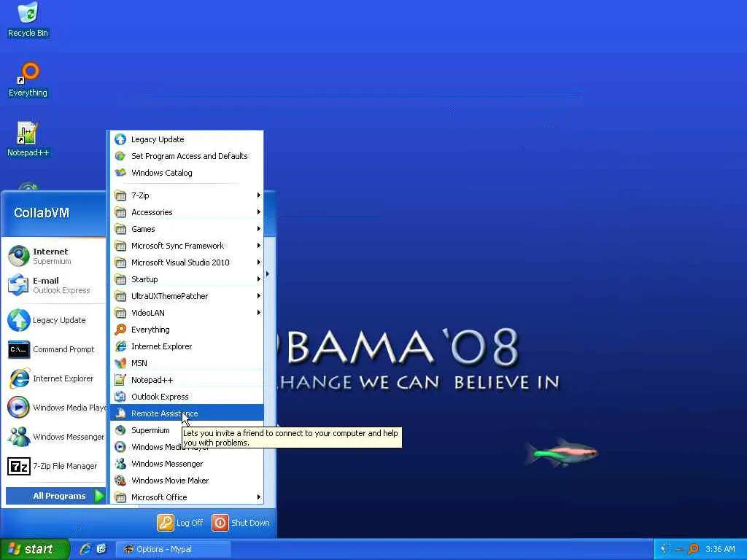
Task: Open Internet Explorer in Start menu left pane
Action: tap(53, 378)
